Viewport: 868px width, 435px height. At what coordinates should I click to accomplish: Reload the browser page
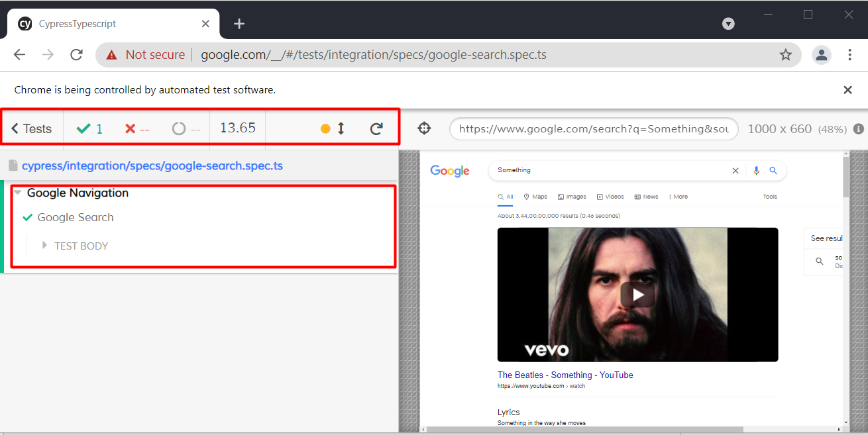click(77, 55)
